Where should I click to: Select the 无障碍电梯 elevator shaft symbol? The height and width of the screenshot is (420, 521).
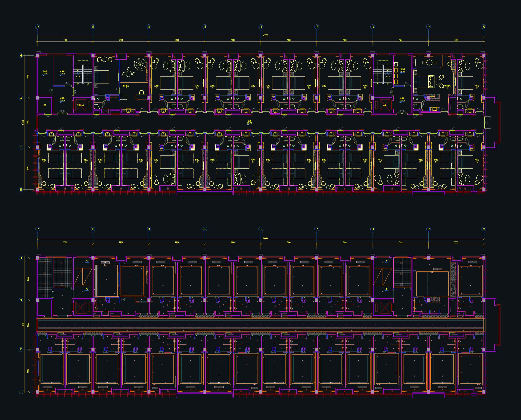coord(81,105)
